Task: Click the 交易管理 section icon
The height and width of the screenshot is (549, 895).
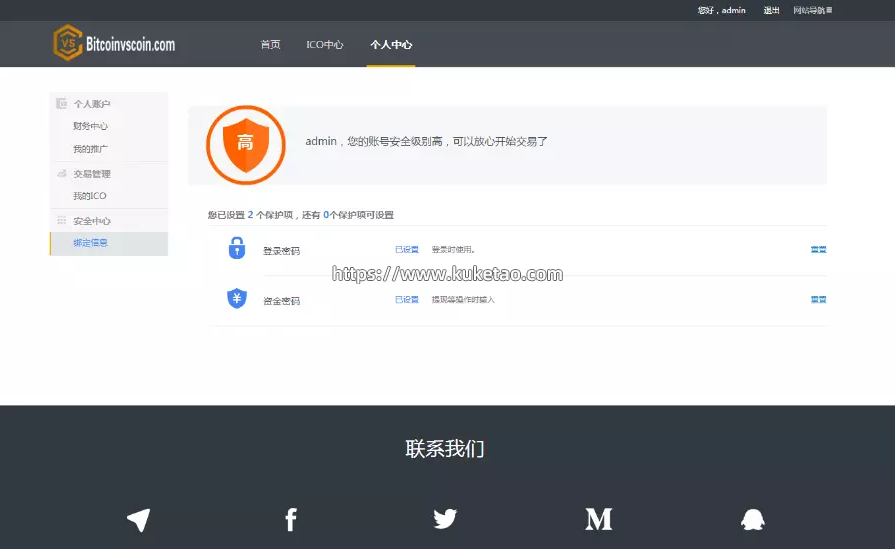Action: pos(62,173)
